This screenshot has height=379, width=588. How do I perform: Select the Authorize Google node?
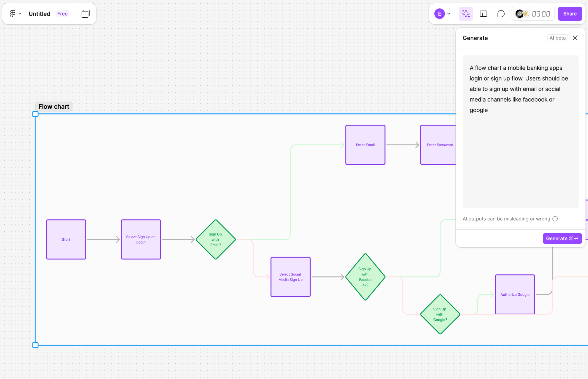coord(515,294)
